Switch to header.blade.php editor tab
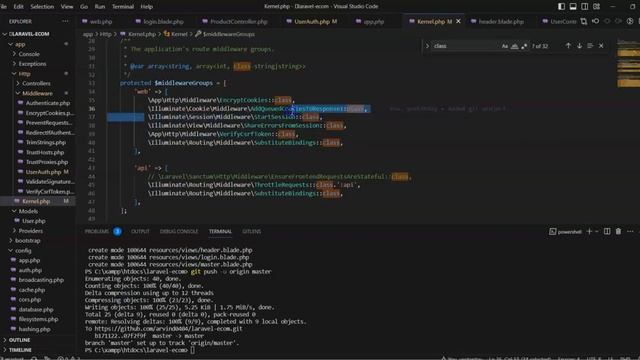Screen dimensions: 640x360 tap(501, 21)
